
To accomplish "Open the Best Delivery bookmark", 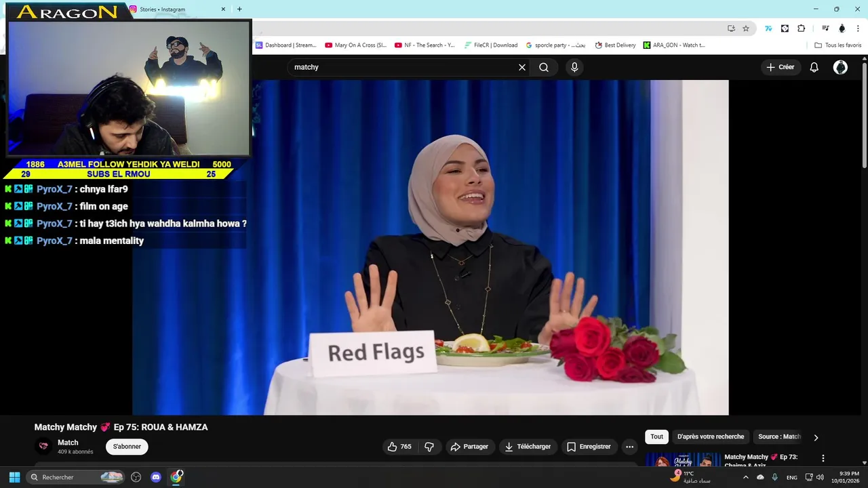I will coord(616,45).
